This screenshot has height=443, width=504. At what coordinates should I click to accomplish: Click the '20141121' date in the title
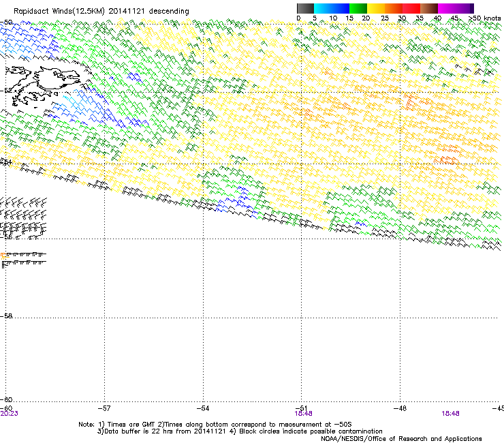pyautogui.click(x=127, y=11)
